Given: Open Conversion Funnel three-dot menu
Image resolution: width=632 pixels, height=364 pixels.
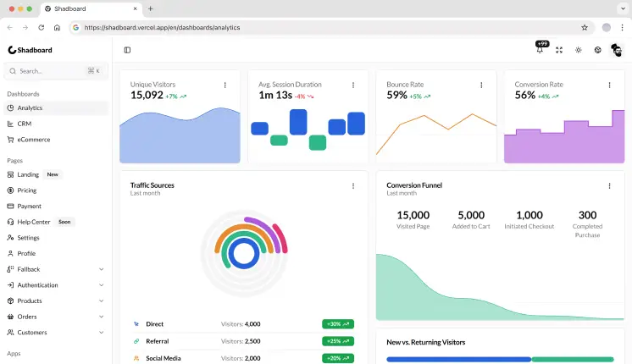Looking at the screenshot, I should (x=609, y=186).
